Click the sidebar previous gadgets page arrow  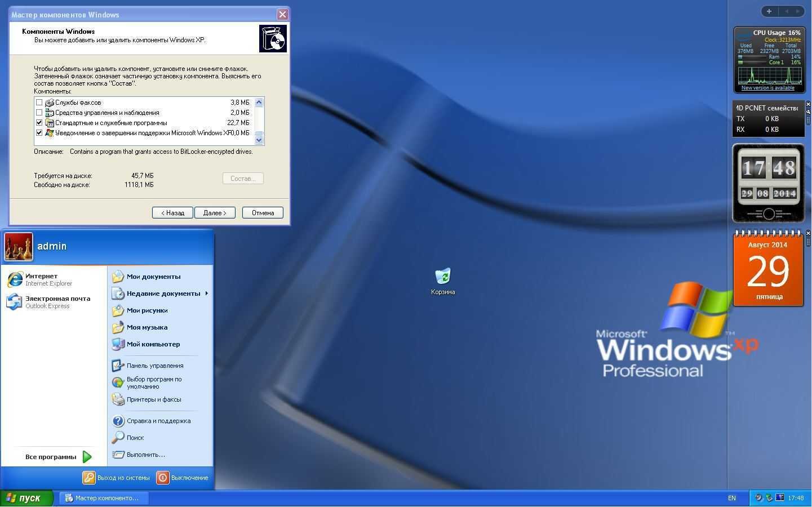pos(787,11)
